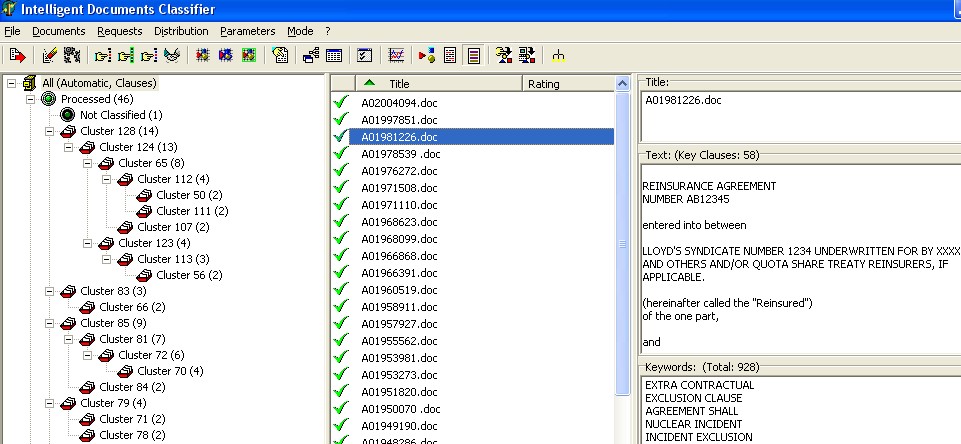Select Cluster 107 (2) in the tree
The height and width of the screenshot is (444, 961).
[x=173, y=227]
